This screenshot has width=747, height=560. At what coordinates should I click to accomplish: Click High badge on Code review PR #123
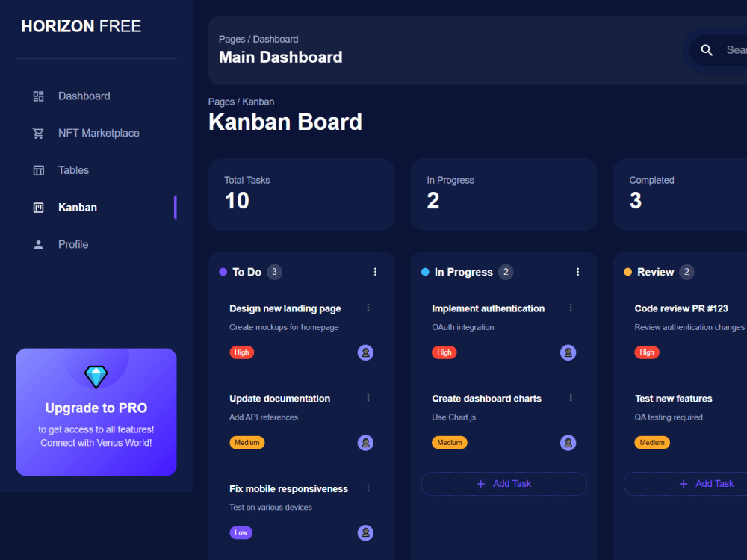point(646,352)
